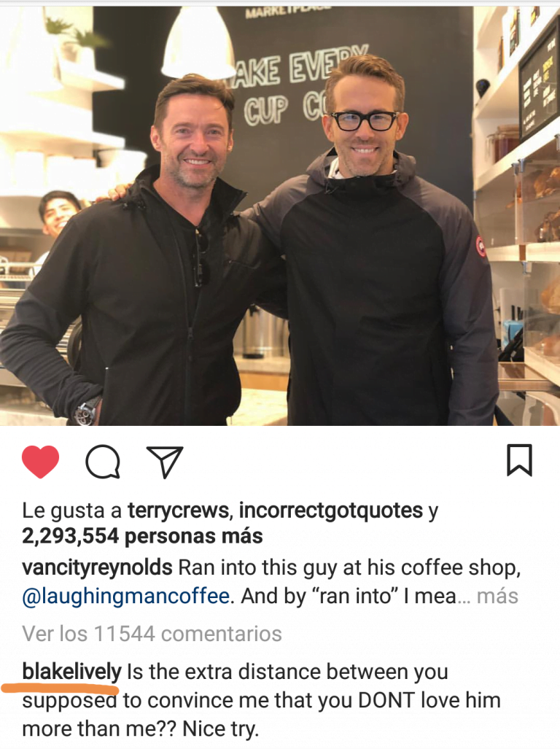Open the vancityreynolds profile from the caption
The height and width of the screenshot is (749, 560).
(97, 568)
